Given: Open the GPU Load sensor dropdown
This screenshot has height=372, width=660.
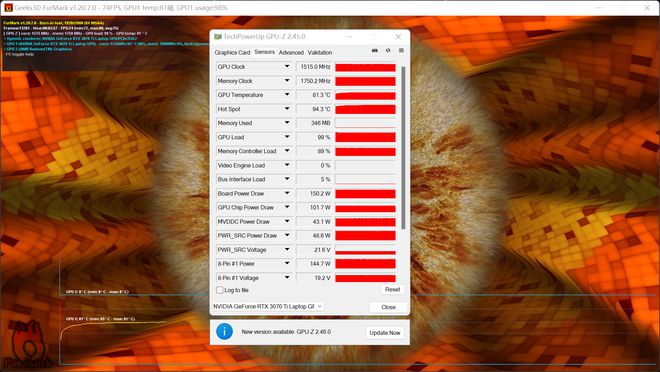Looking at the screenshot, I should point(287,137).
